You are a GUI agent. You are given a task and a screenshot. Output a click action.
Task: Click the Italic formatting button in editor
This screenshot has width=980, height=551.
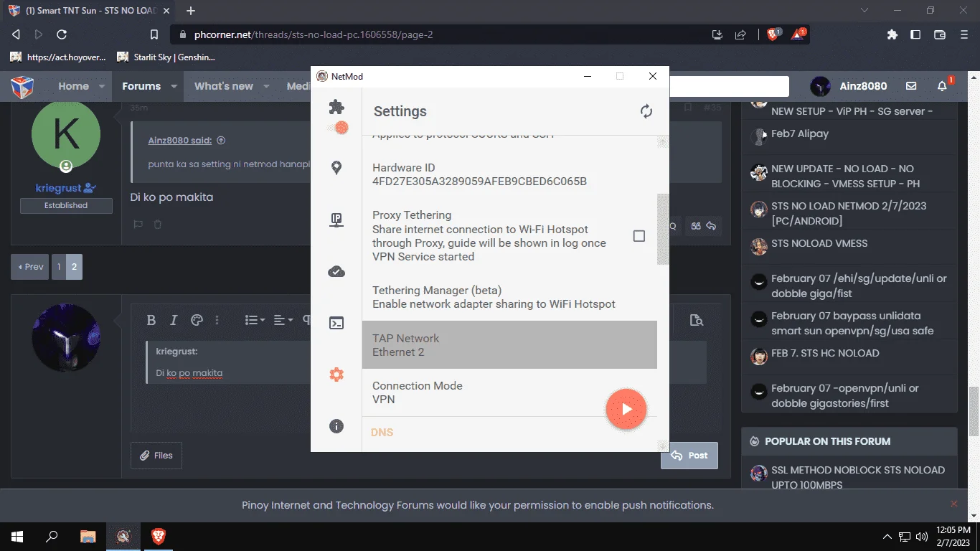(x=173, y=320)
